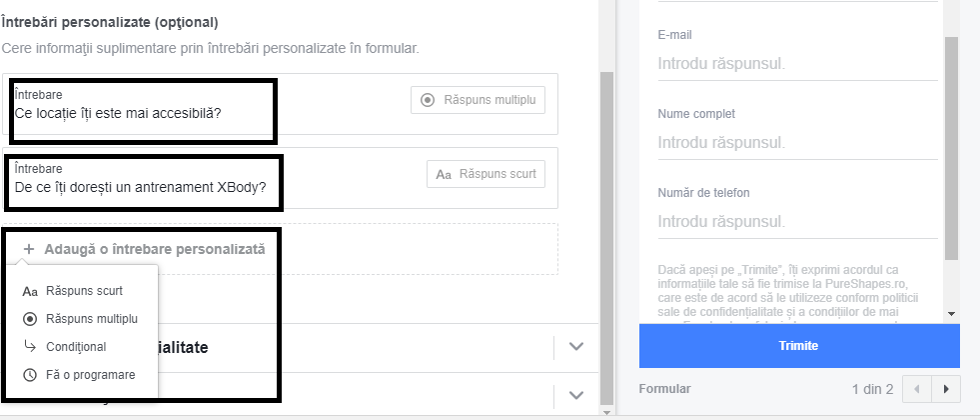Go to the next form page arrow
This screenshot has width=980, height=420.
pos(945,388)
